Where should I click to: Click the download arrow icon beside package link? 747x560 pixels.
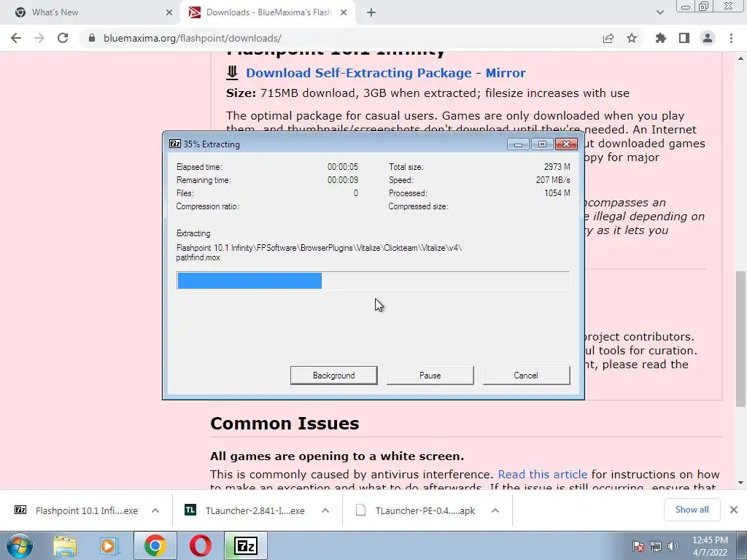tap(232, 72)
